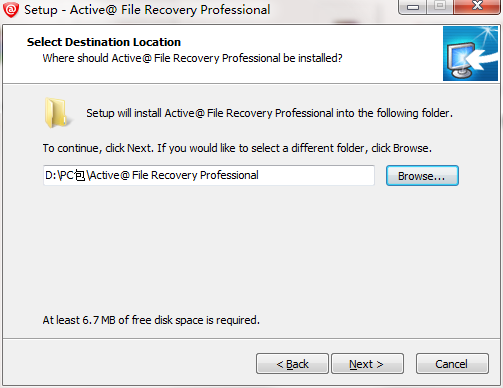503x388 pixels.
Task: Click the 'At least 6.7 MB' disk space note
Action: coord(151,320)
